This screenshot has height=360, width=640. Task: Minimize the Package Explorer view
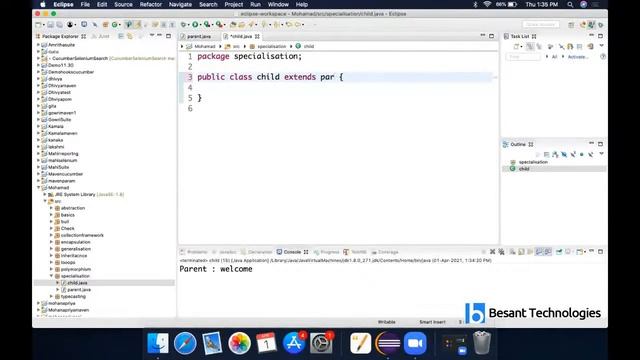coord(160,36)
